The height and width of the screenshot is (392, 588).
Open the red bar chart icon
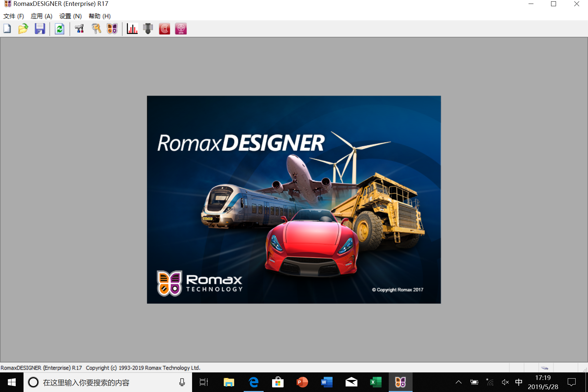pyautogui.click(x=132, y=29)
